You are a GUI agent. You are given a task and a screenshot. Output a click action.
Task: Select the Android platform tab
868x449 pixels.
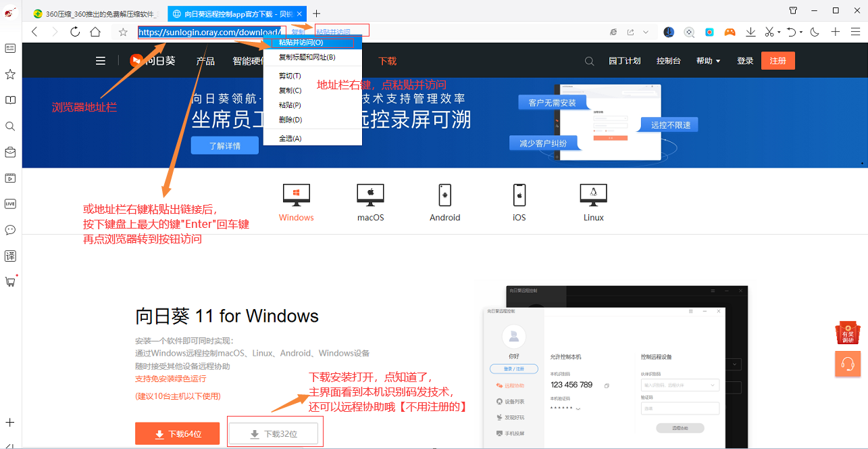pyautogui.click(x=445, y=202)
